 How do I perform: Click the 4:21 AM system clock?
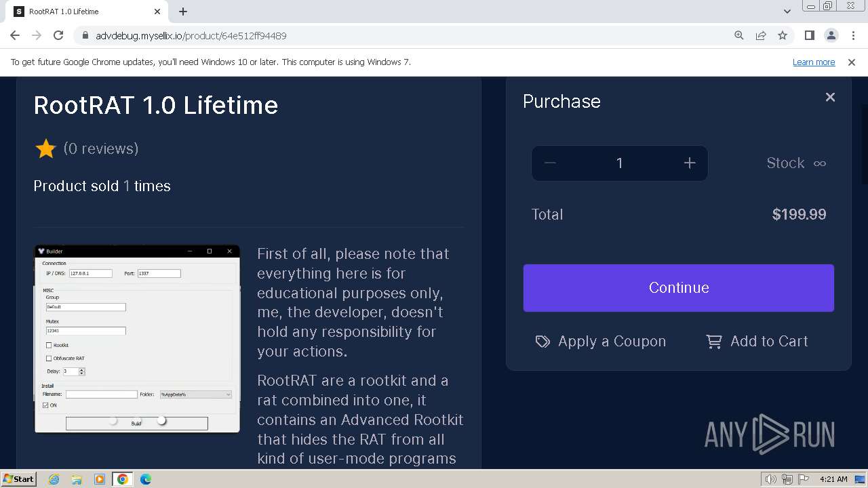click(833, 479)
